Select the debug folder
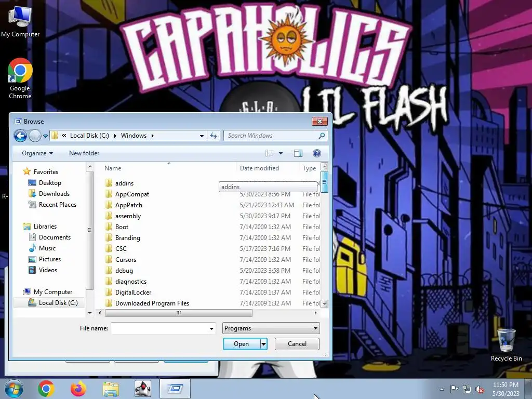Image resolution: width=532 pixels, height=399 pixels. [124, 270]
